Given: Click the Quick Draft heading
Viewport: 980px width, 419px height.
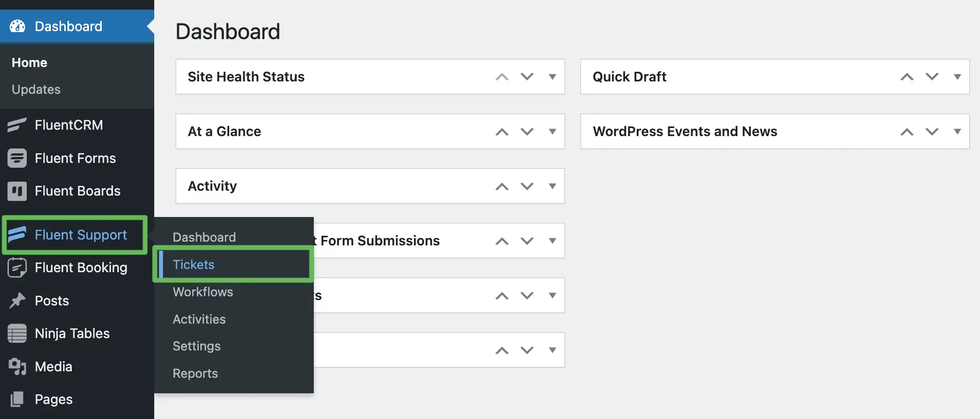Looking at the screenshot, I should click(x=629, y=77).
